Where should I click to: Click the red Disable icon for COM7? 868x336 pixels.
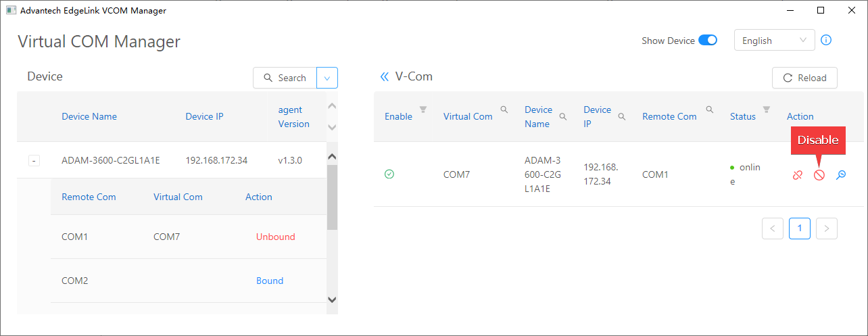tap(819, 175)
